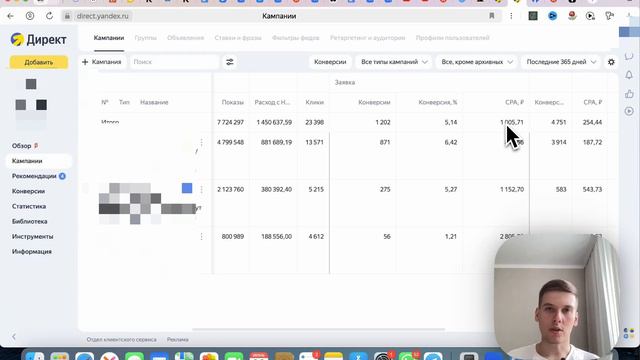Open the Последние 365 дней period dropdown
The image size is (640, 360).
click(561, 62)
